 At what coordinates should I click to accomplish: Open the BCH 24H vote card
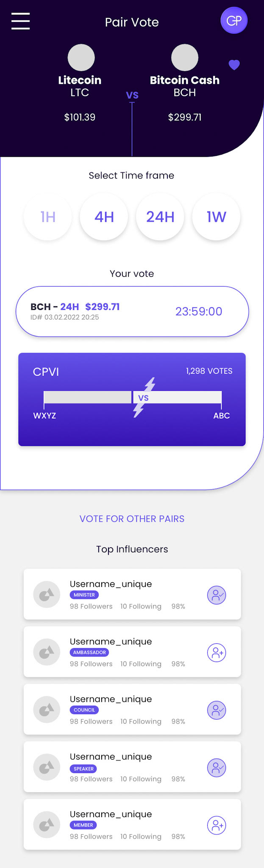(x=132, y=312)
